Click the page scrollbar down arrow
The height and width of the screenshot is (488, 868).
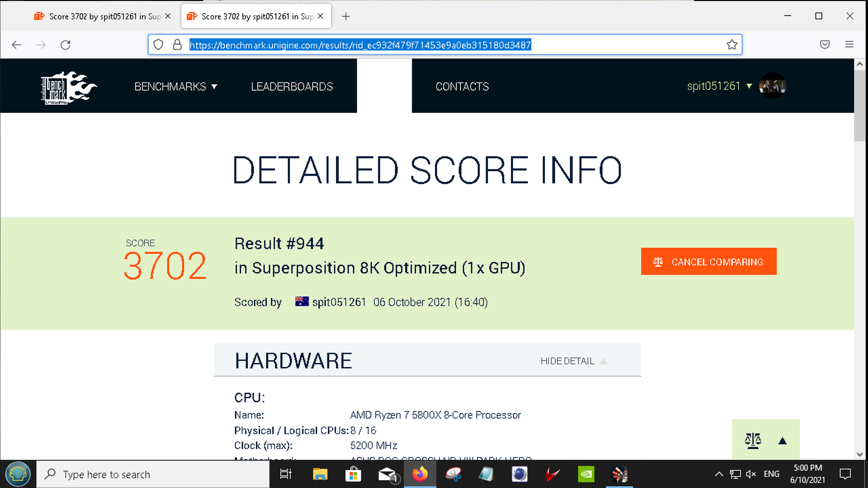pos(860,455)
